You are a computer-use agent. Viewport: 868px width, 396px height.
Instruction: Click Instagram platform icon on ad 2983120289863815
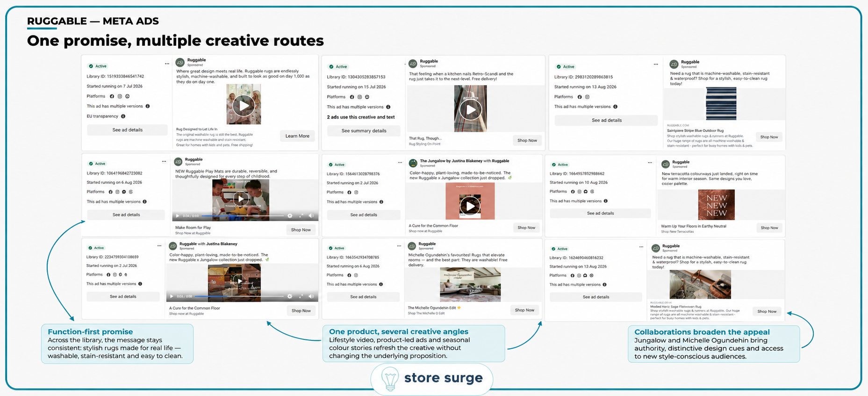(587, 97)
